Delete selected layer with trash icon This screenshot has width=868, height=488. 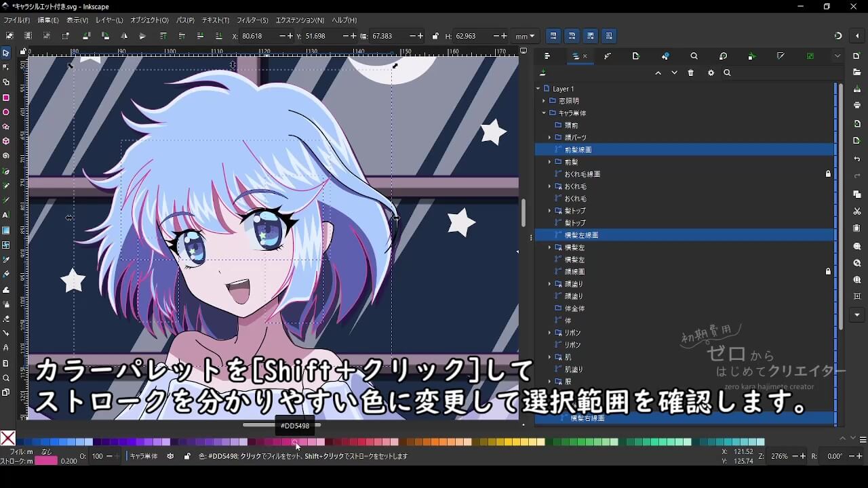click(x=691, y=73)
